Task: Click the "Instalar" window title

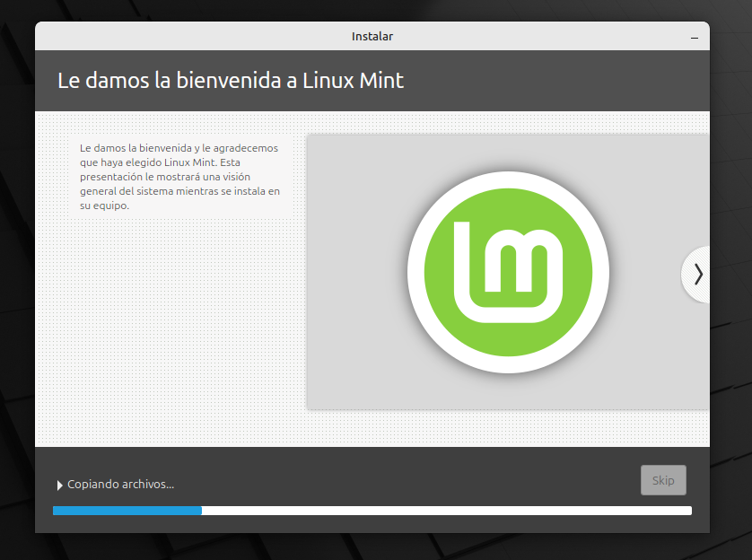Action: point(372,37)
